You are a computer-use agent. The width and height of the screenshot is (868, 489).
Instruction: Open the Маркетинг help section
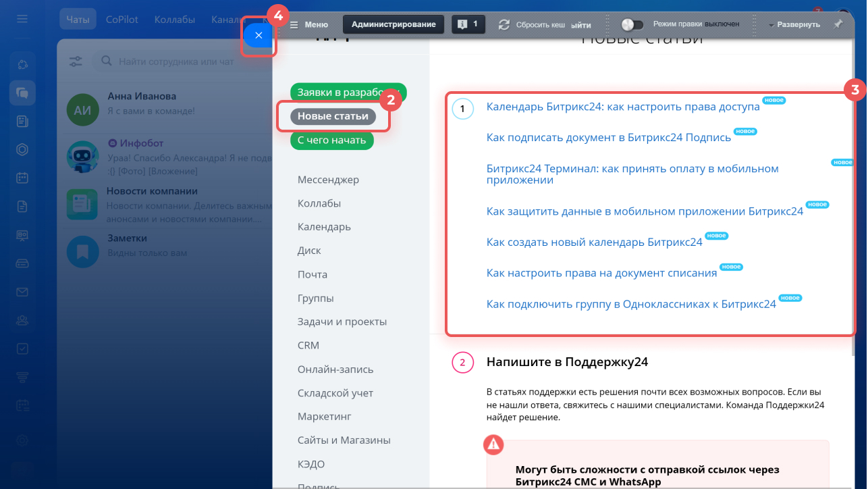pyautogui.click(x=325, y=417)
